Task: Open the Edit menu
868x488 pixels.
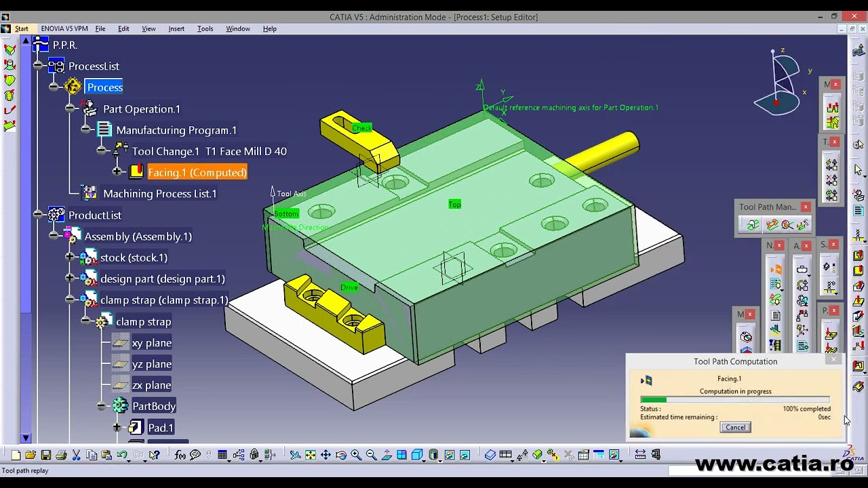Action: click(123, 28)
